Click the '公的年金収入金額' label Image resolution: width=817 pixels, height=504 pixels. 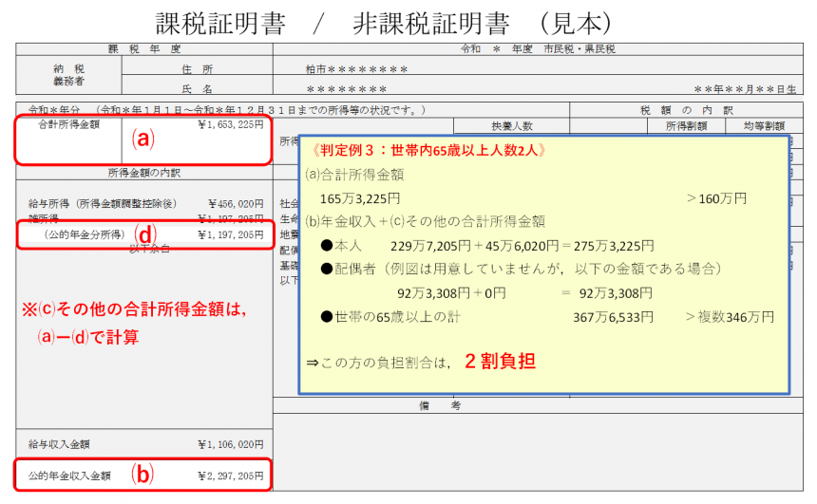click(x=69, y=476)
